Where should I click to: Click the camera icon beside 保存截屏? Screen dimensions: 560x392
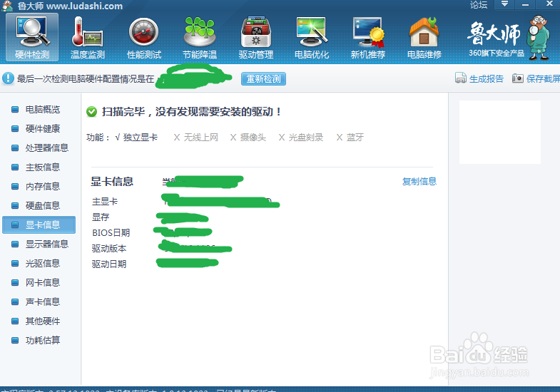click(x=517, y=78)
